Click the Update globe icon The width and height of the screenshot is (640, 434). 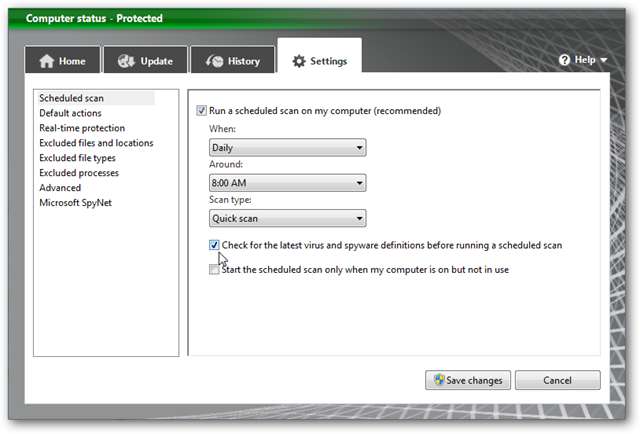point(126,61)
